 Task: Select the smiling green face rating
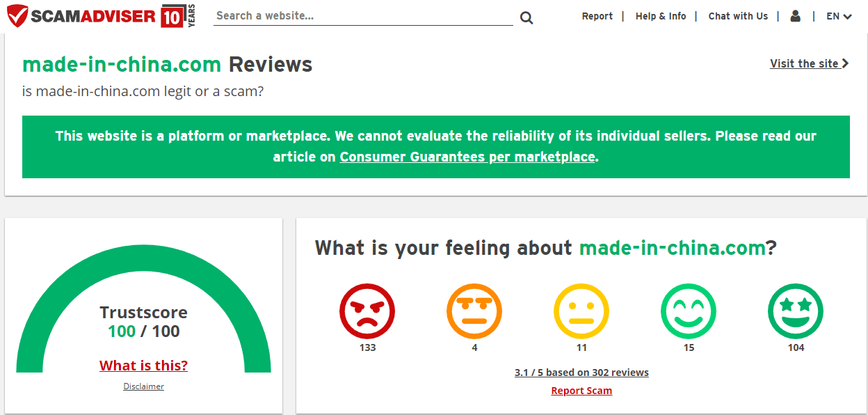689,311
